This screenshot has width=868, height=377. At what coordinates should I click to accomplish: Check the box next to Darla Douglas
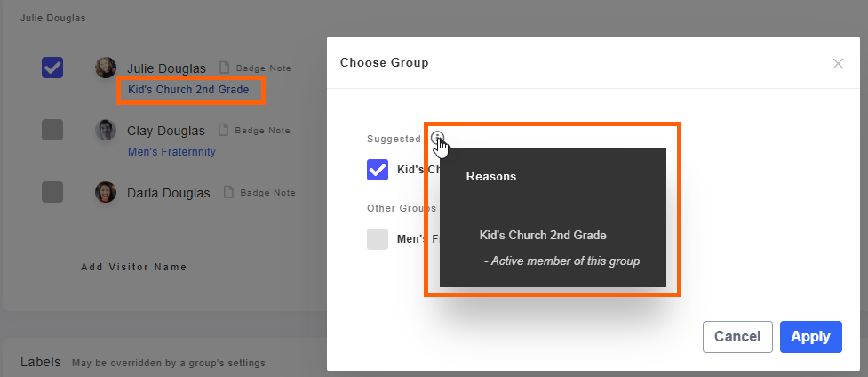[x=52, y=192]
